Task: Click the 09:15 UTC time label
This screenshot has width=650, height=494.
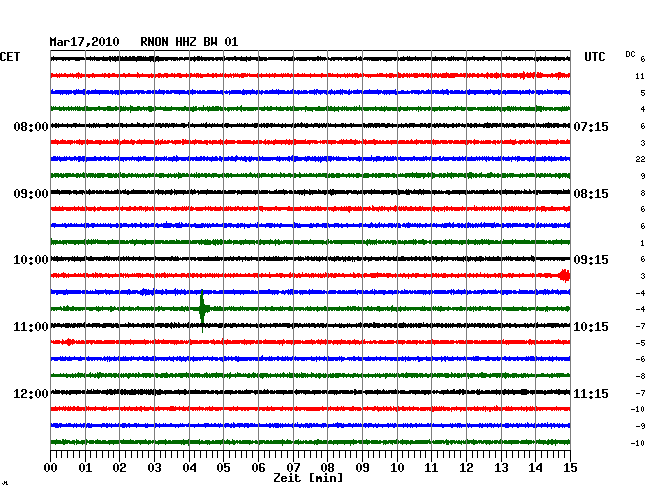Action: click(x=591, y=260)
